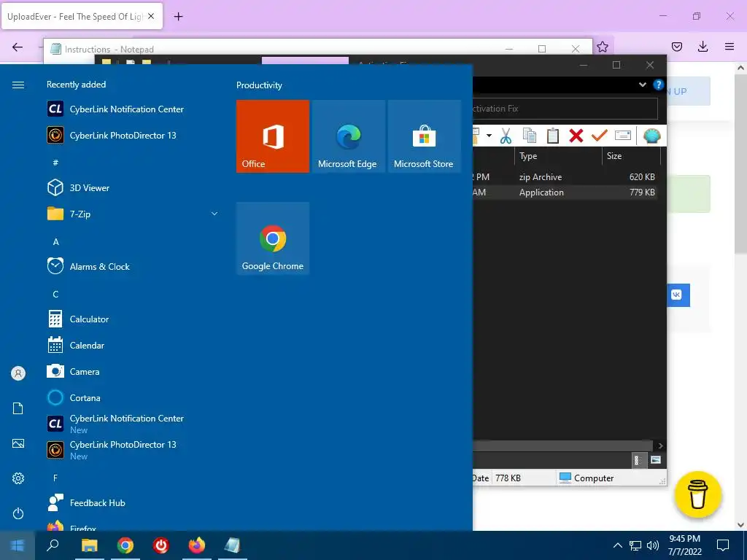Open File Explorer from the taskbar
This screenshot has height=560, width=747.
(x=89, y=545)
